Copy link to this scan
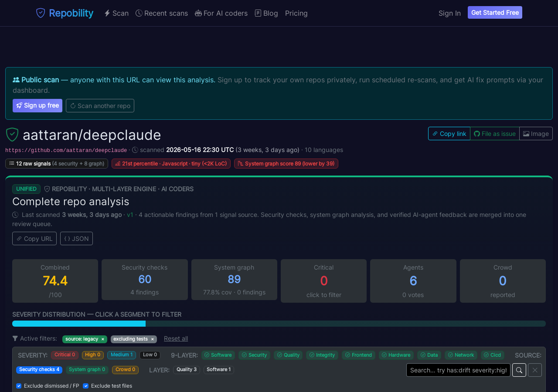The height and width of the screenshot is (392, 558). (x=449, y=134)
